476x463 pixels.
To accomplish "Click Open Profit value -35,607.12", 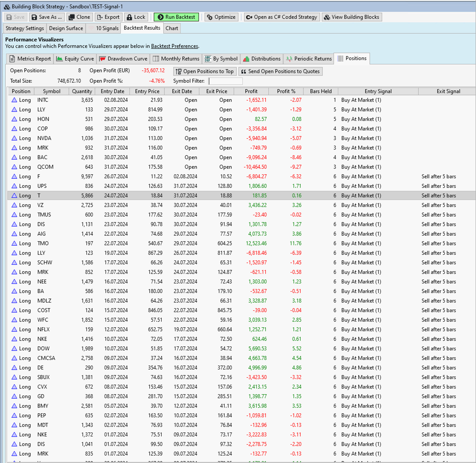I will click(x=153, y=70).
